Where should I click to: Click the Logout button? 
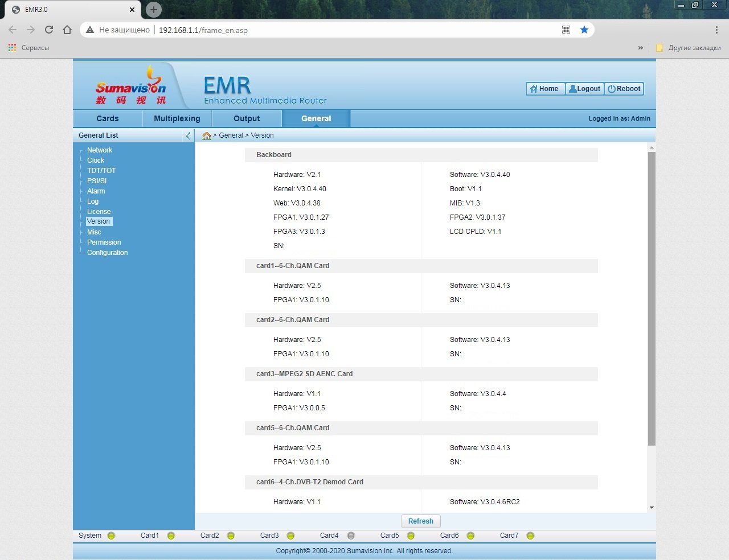pyautogui.click(x=585, y=89)
